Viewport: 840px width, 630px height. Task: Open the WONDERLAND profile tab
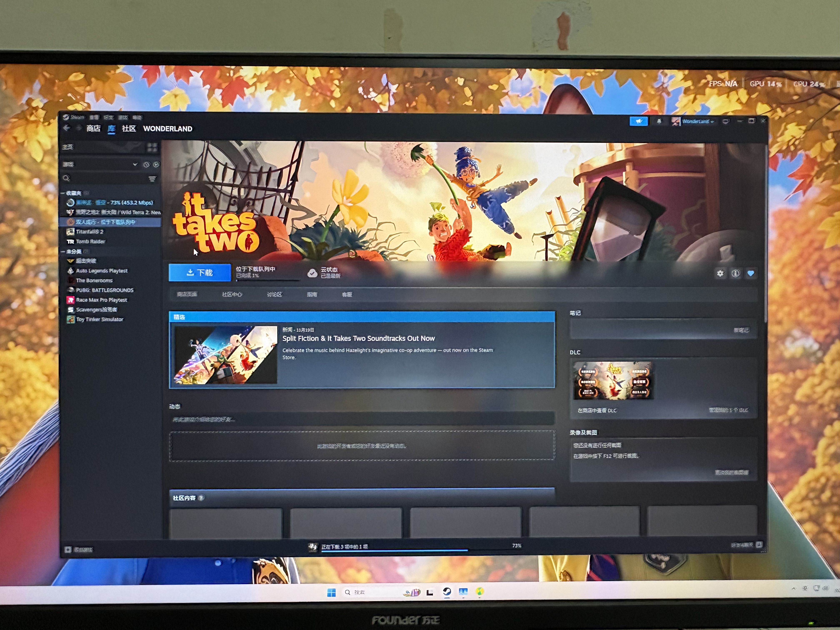coord(167,129)
